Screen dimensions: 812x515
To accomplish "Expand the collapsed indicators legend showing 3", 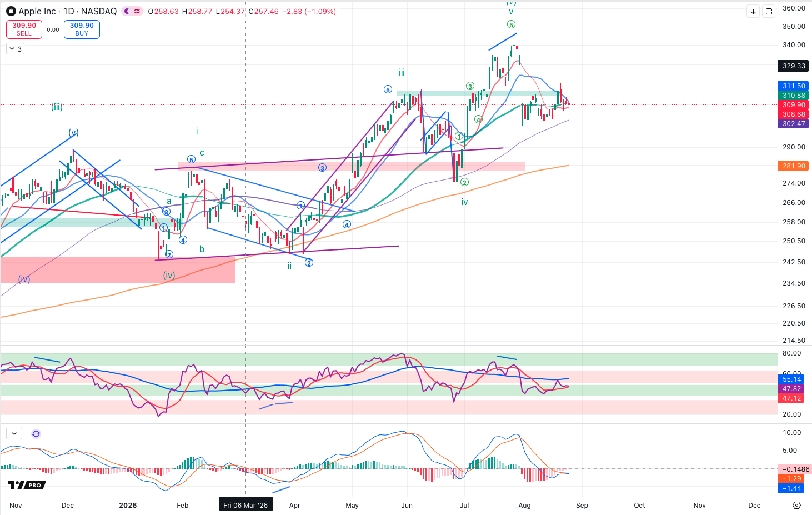I will (x=15, y=49).
